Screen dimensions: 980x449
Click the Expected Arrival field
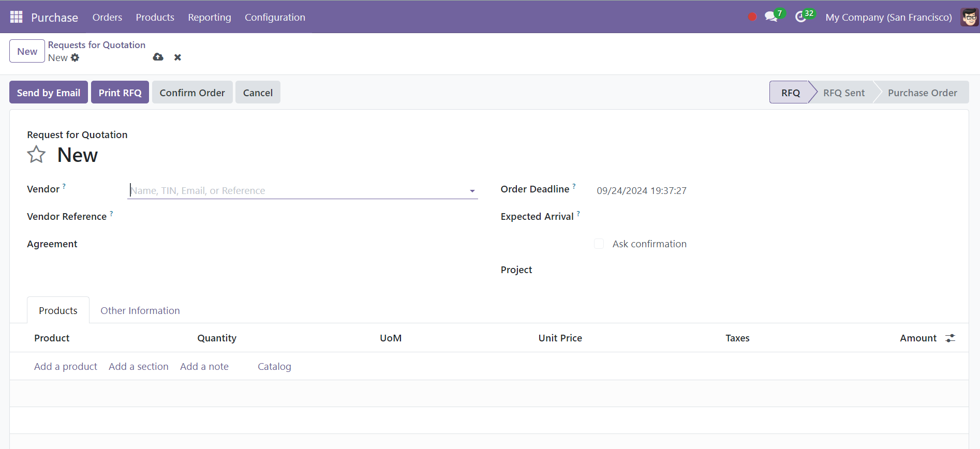[x=773, y=217]
